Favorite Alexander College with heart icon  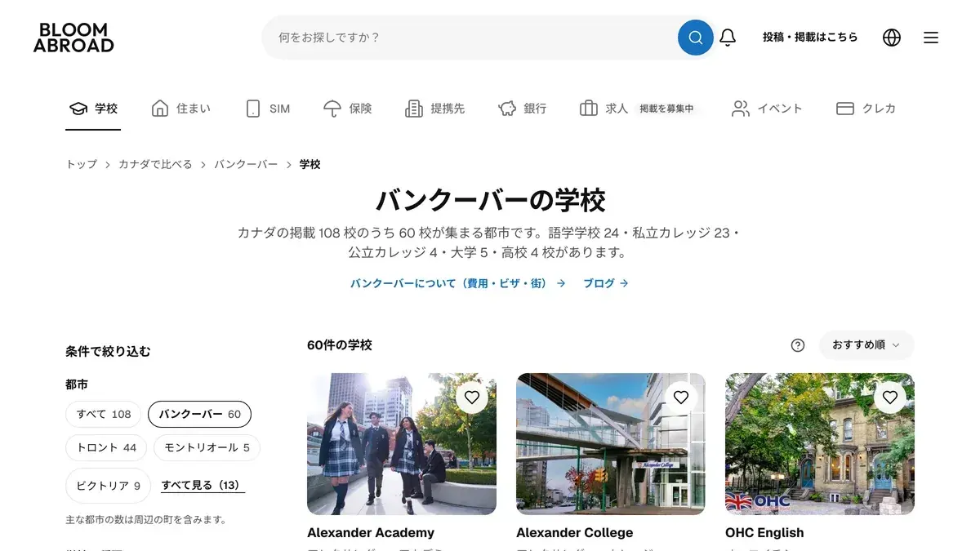(681, 398)
